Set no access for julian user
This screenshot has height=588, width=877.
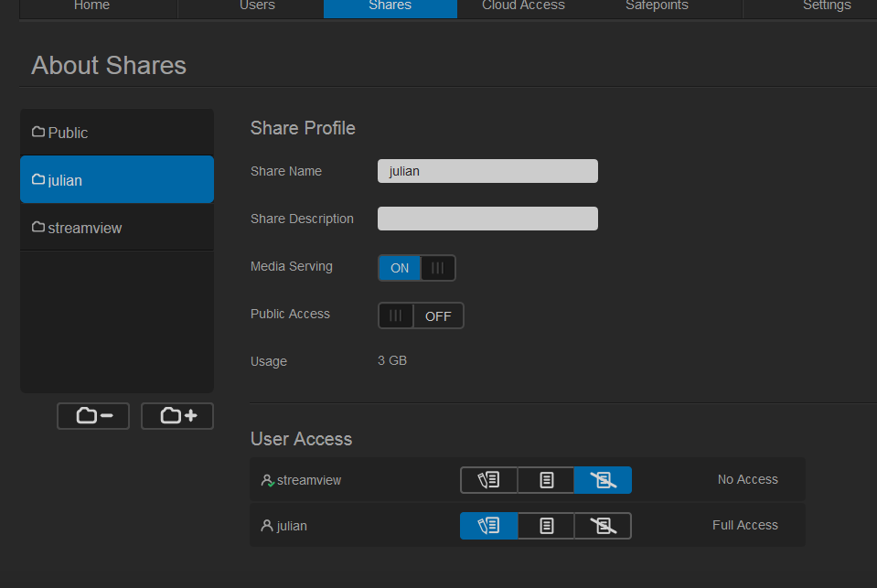coord(603,526)
